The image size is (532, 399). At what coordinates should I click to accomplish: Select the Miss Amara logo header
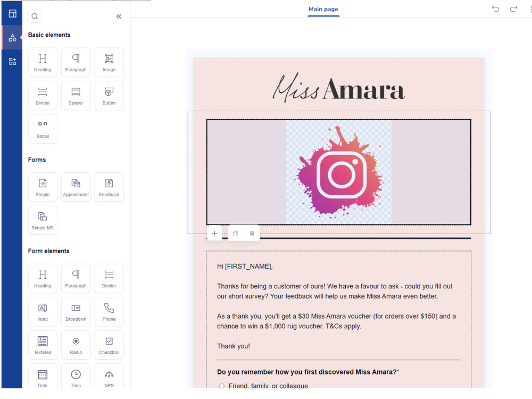[338, 87]
